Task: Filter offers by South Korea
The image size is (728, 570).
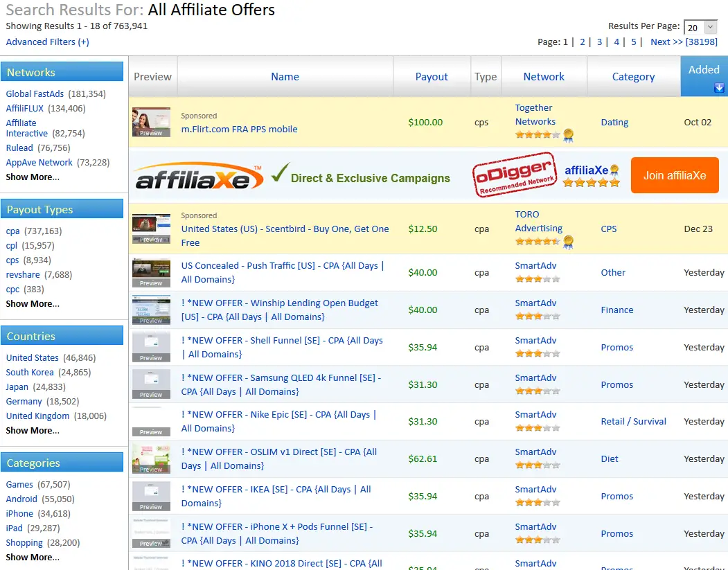Action: pos(30,372)
